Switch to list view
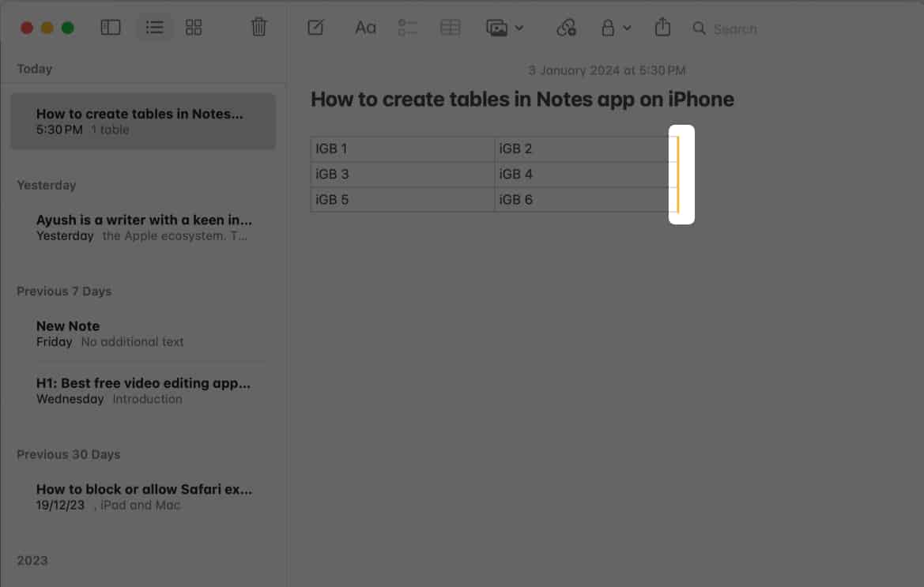Image resolution: width=924 pixels, height=587 pixels. click(x=154, y=28)
